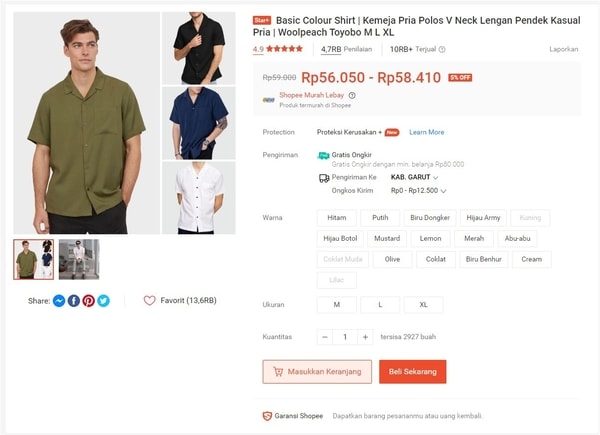Share product on Twitter
Viewport: 600px width, 435px height.
104,300
